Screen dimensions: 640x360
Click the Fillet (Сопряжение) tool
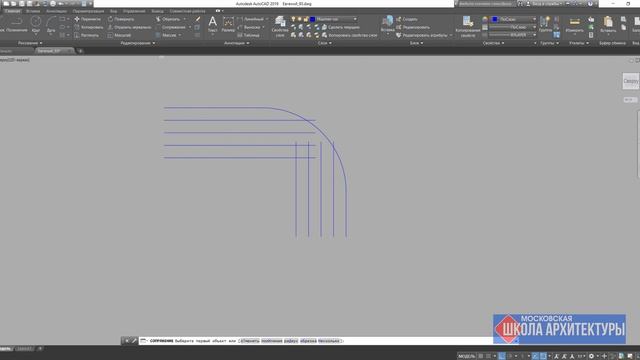coord(171,27)
